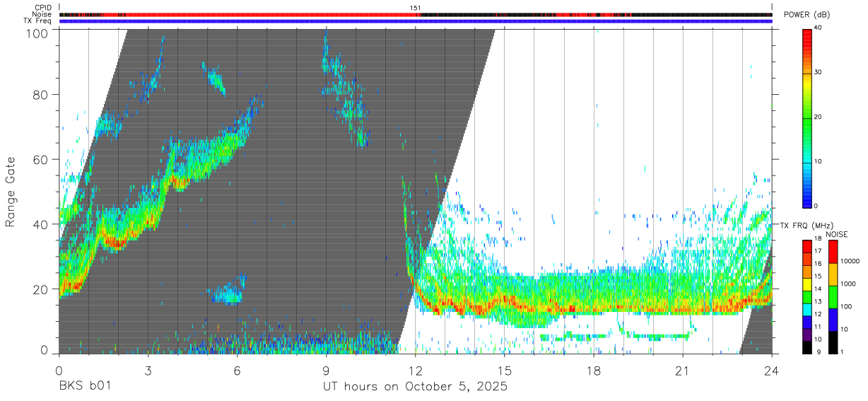Click the Noise row label
This screenshot has height=401, width=868.
[42, 14]
